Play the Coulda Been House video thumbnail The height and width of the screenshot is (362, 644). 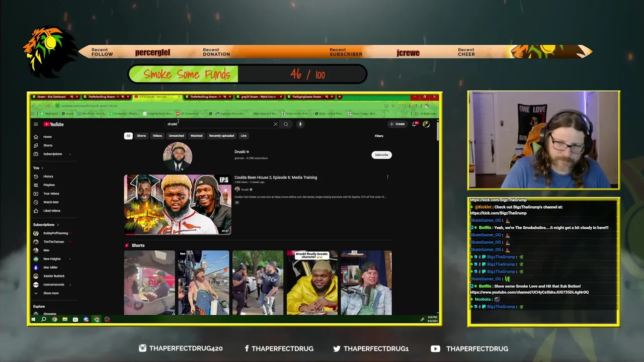click(x=178, y=205)
